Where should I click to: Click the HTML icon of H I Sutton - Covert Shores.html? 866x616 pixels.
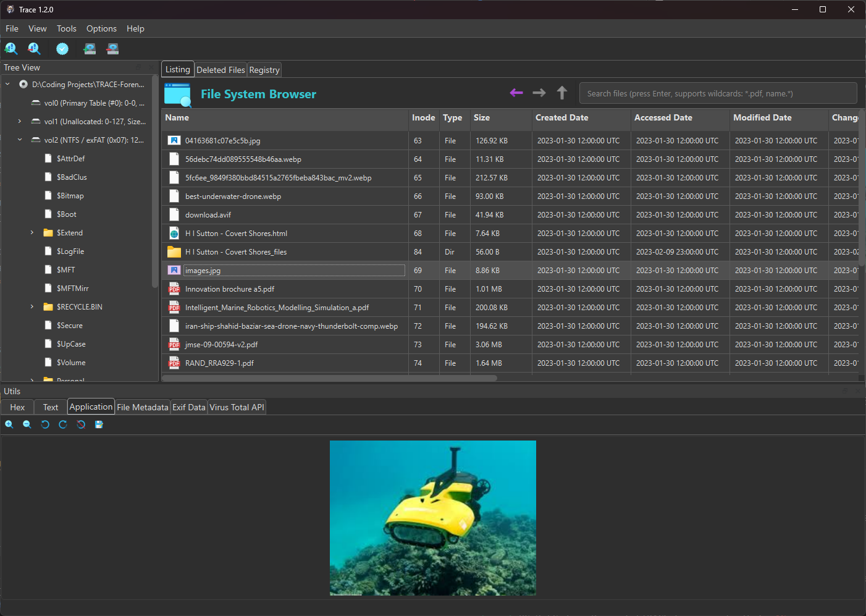click(174, 234)
